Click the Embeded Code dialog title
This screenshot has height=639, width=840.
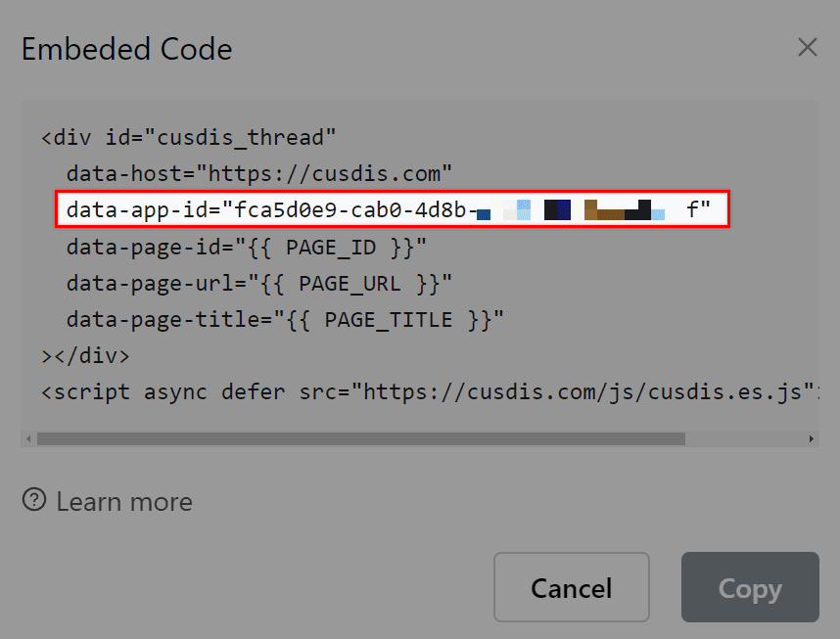coord(125,49)
